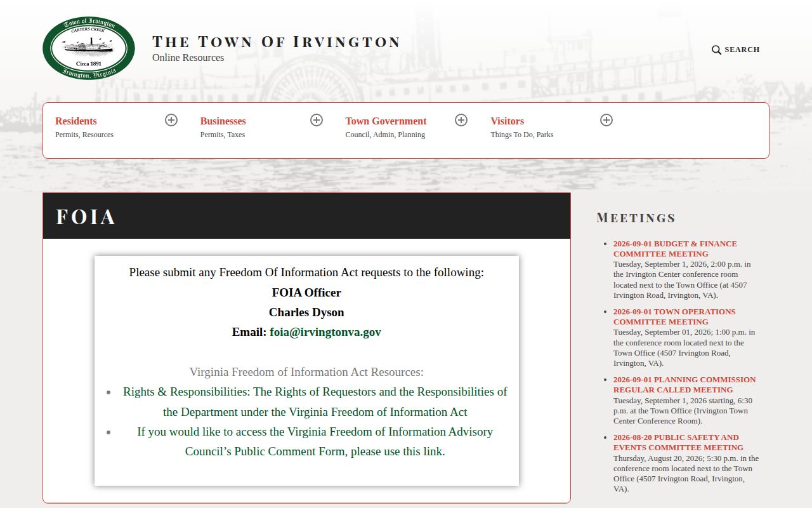Email foia@irvingtonva.gov link
Screen dimensions: 812x508
325,331
